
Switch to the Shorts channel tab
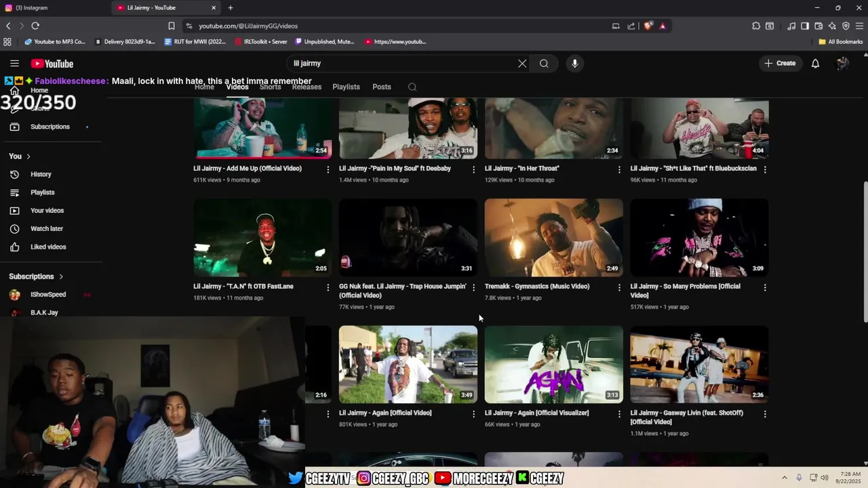coord(270,87)
